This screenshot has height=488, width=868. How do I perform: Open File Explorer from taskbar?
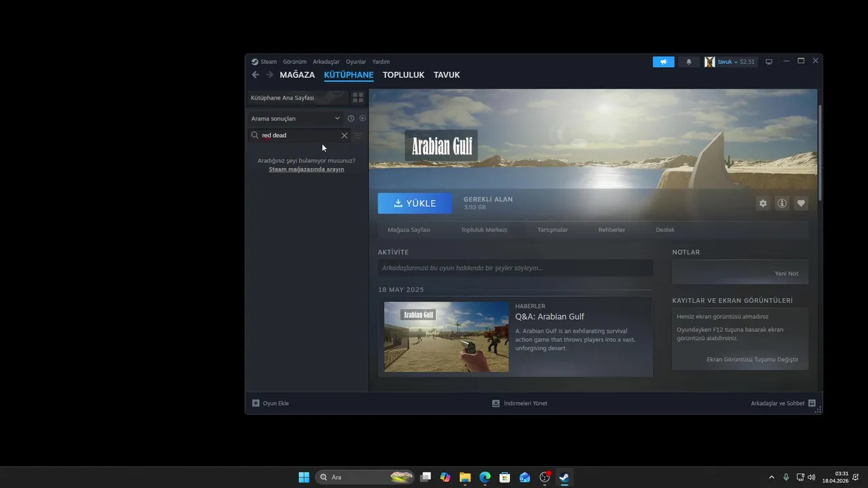point(465,477)
